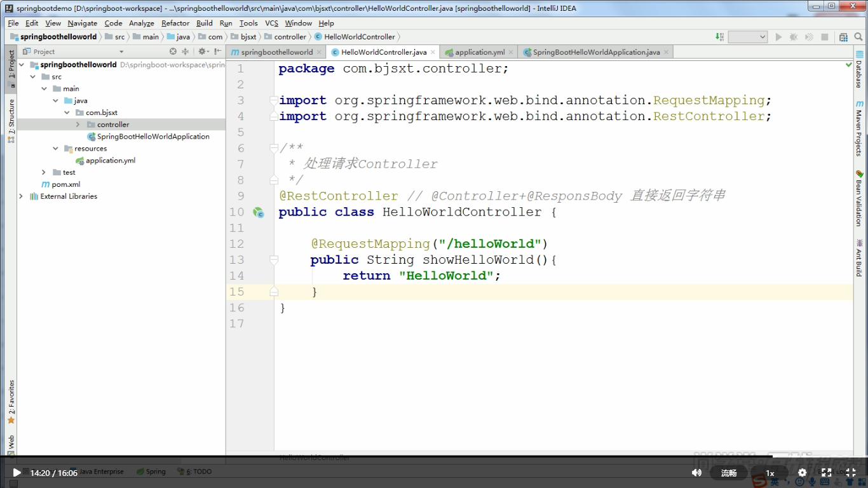868x488 pixels.
Task: Open the 2: Favorites side tool tab
Action: [x=11, y=402]
